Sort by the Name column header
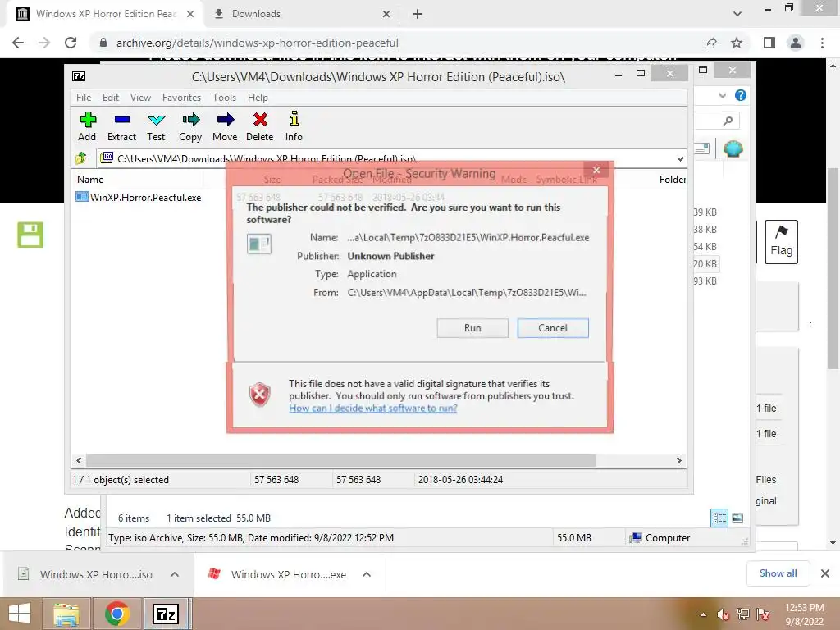This screenshot has width=840, height=630. 90,180
